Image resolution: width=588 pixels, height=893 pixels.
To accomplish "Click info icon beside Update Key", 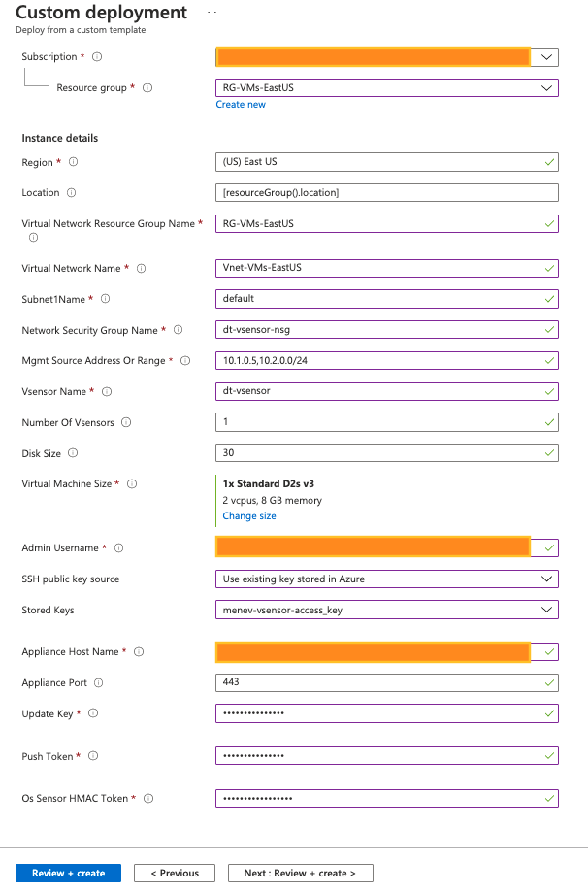I will [x=93, y=713].
